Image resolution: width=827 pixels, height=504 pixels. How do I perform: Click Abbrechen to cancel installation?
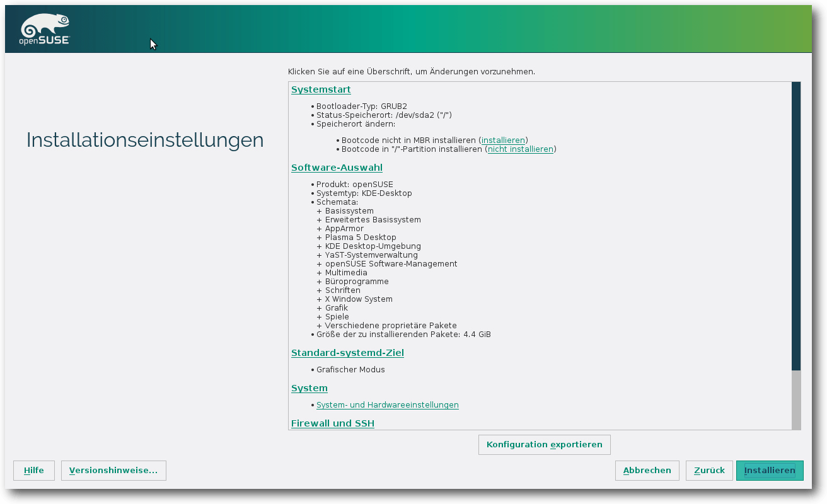click(647, 471)
